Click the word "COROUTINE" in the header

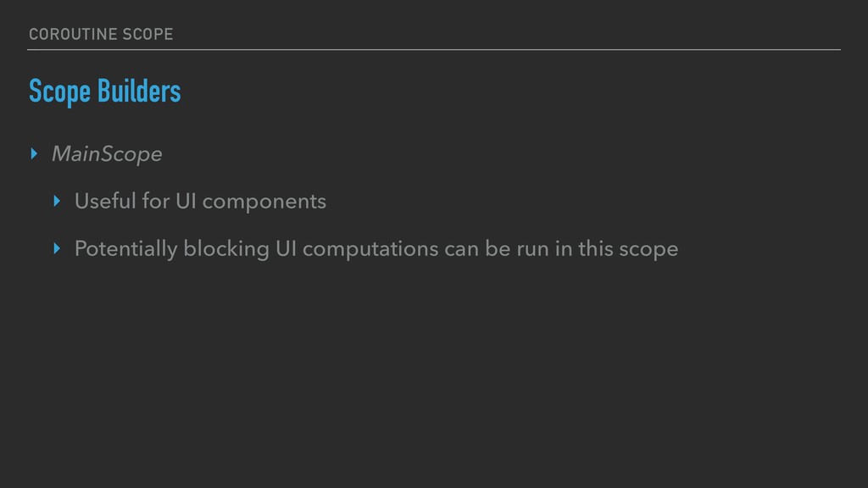point(70,34)
